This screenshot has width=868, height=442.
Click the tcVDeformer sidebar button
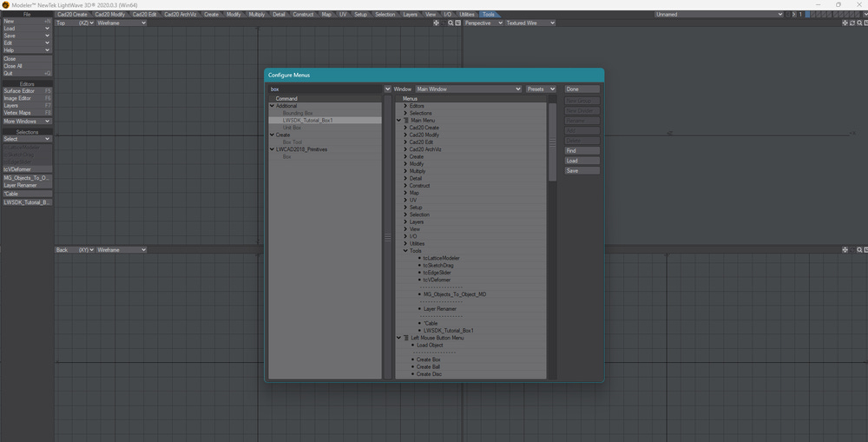click(x=27, y=169)
